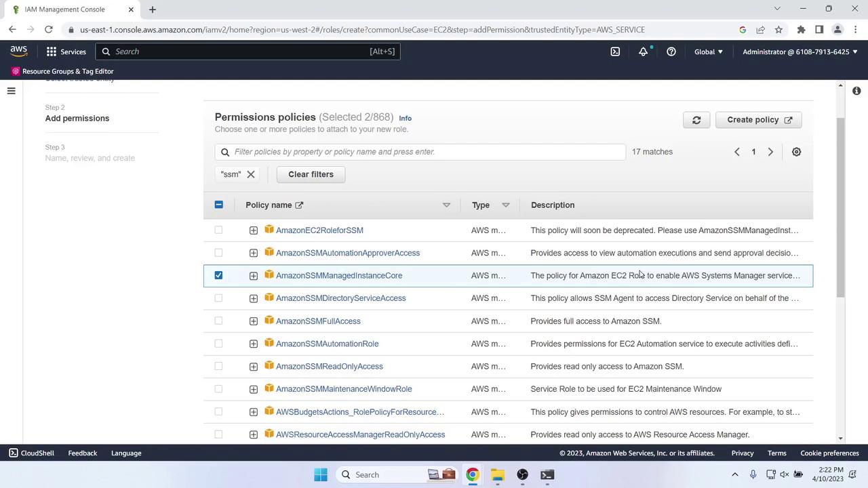Click the Clear filters button
This screenshot has height=488, width=868.
[311, 174]
